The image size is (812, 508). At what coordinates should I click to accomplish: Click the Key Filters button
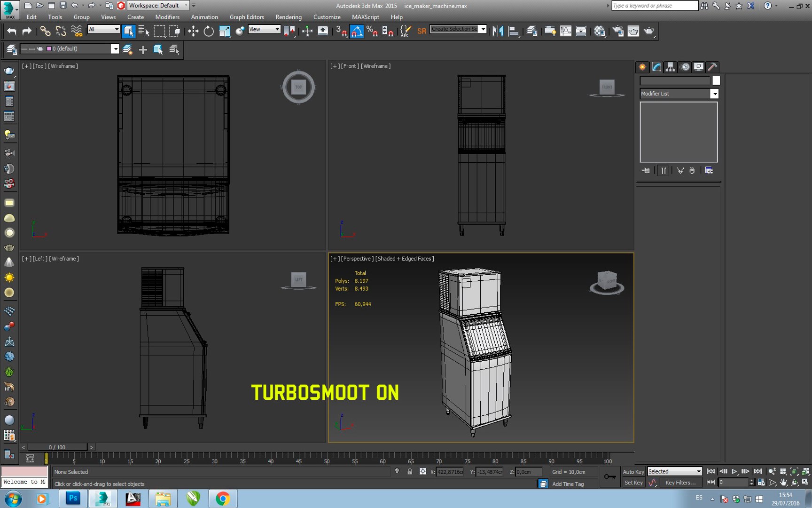[x=680, y=483]
